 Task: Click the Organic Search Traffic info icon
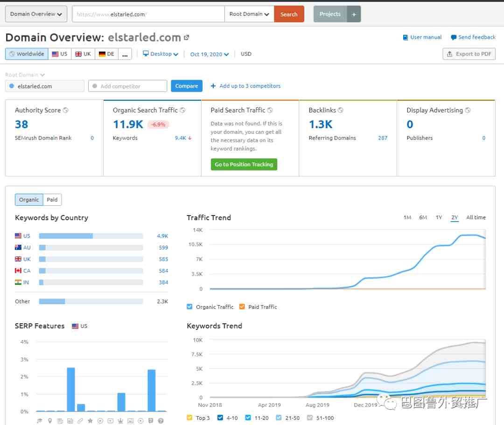point(182,110)
